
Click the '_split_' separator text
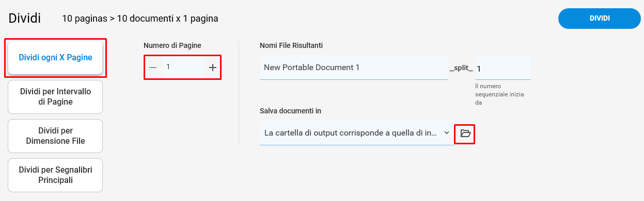(461, 68)
